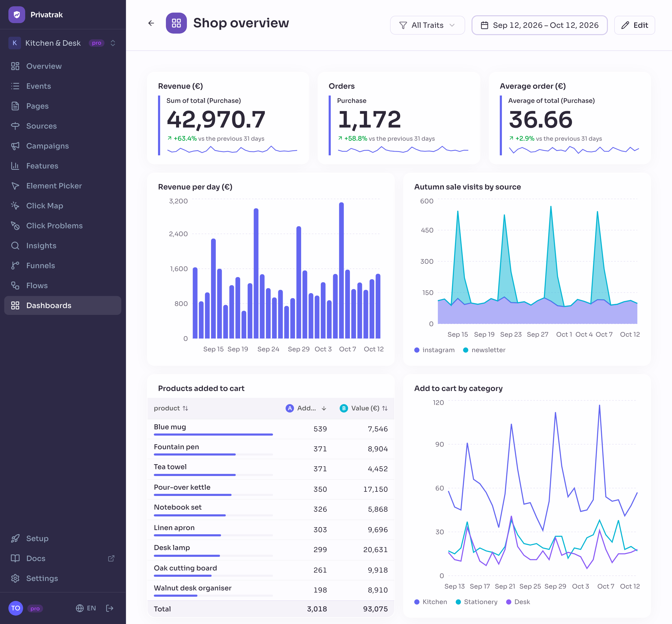Sort table by product column
The width and height of the screenshot is (672, 624).
(171, 408)
